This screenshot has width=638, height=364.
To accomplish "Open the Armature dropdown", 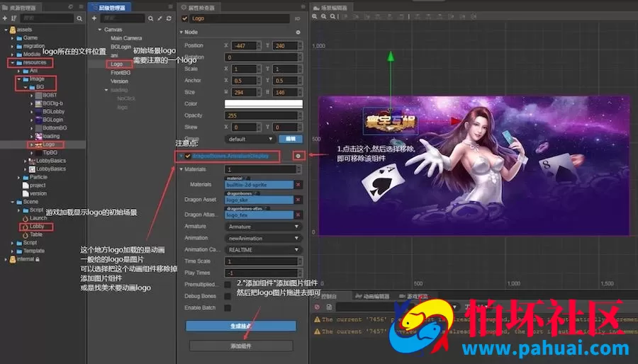I will tap(263, 227).
